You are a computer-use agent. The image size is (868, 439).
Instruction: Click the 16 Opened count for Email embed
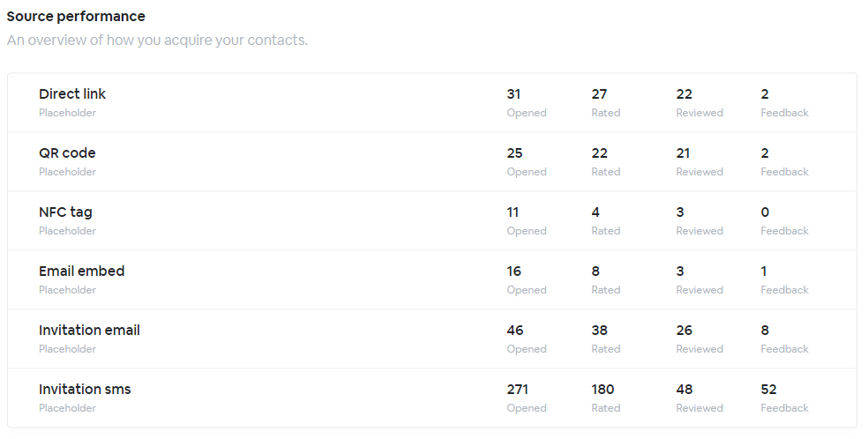514,272
